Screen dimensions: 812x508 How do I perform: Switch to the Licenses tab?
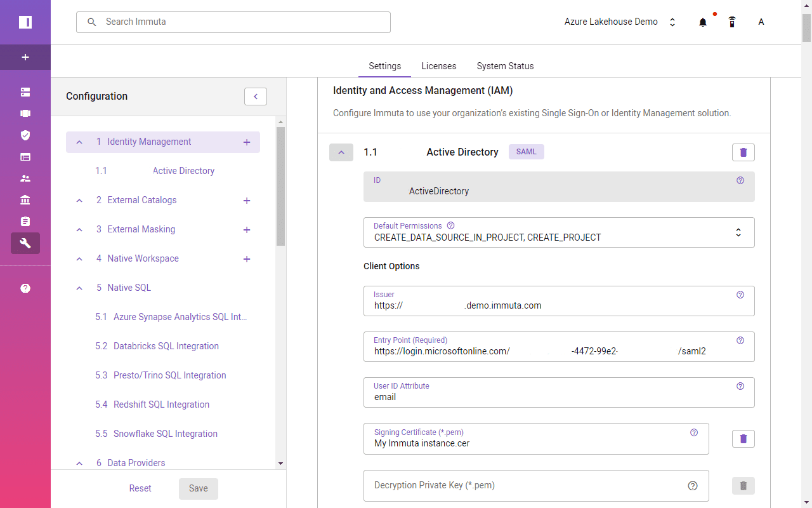click(439, 66)
